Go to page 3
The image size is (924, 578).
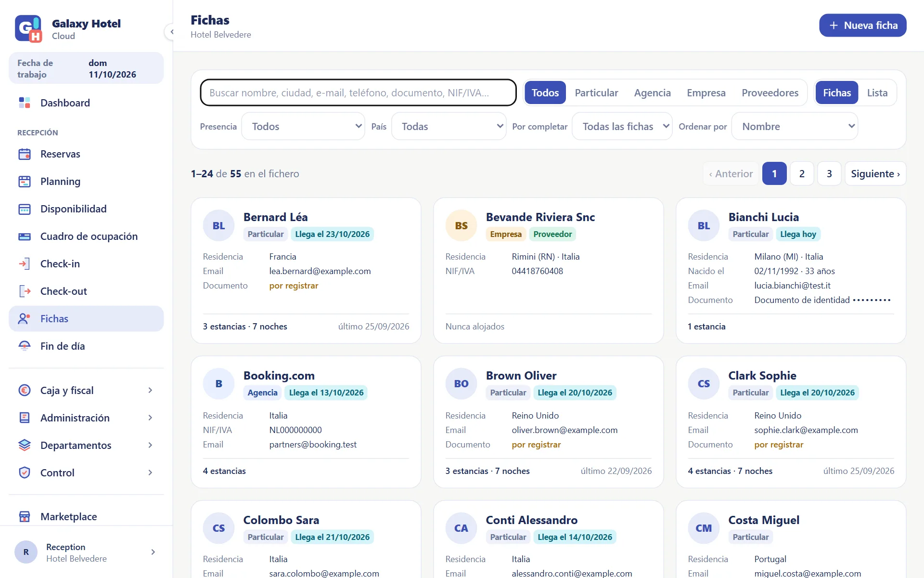pyautogui.click(x=829, y=173)
